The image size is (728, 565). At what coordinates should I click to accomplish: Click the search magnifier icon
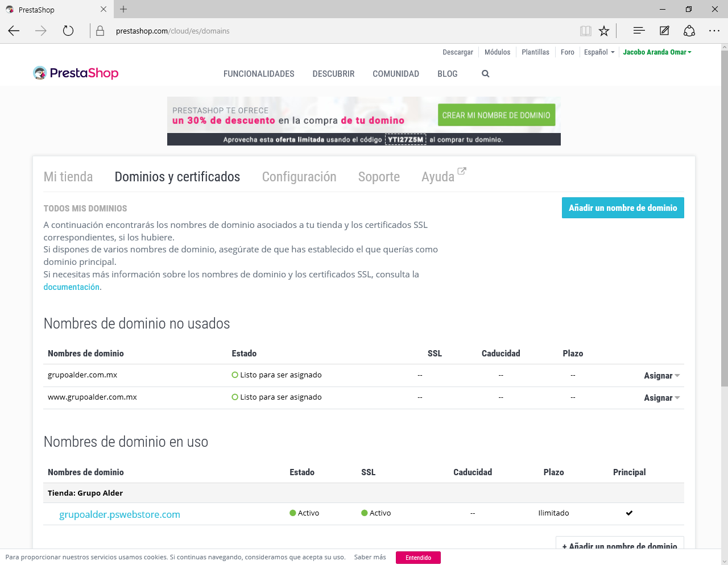485,73
